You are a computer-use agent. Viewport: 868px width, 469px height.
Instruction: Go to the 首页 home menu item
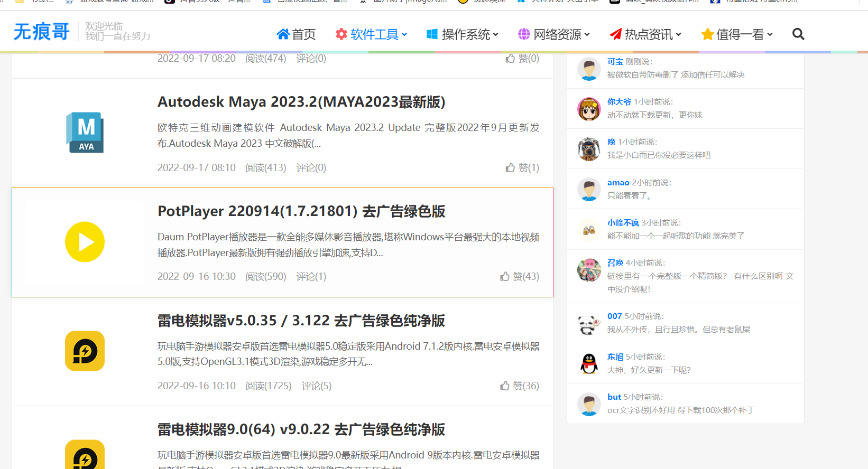(x=296, y=35)
